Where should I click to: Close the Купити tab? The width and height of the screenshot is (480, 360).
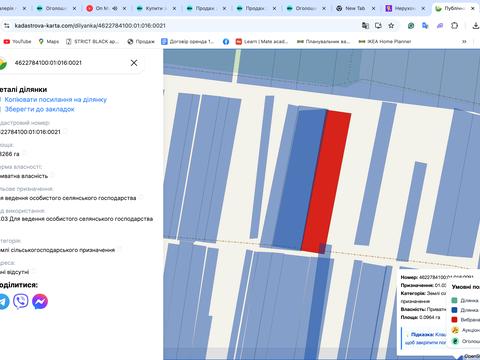point(174,9)
